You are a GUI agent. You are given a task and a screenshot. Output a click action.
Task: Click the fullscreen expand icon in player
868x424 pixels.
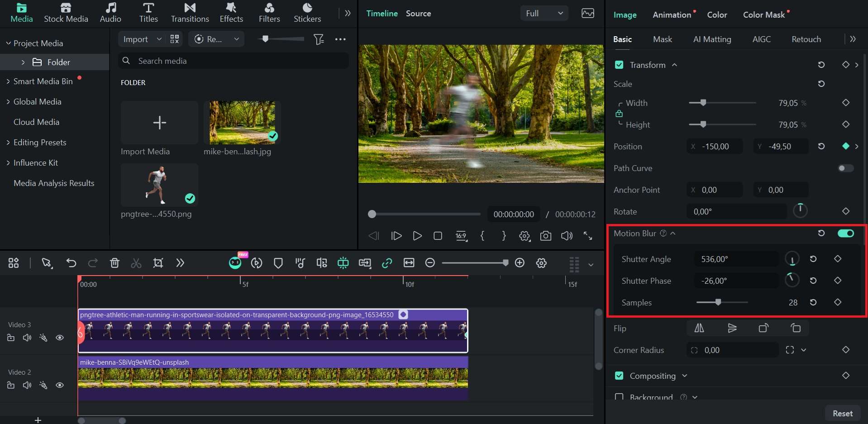tap(588, 236)
